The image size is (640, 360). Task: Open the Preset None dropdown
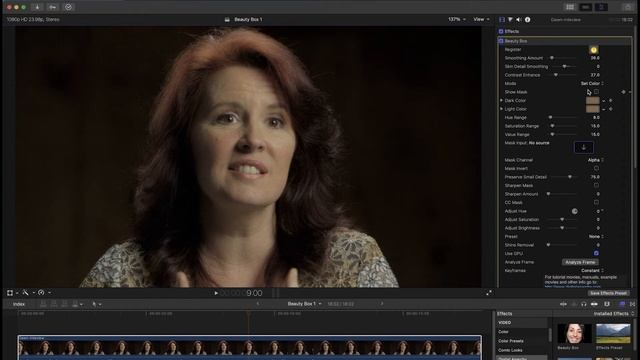point(596,236)
